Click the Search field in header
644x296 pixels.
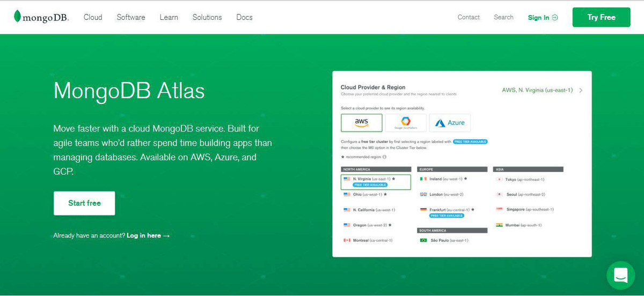pyautogui.click(x=503, y=17)
